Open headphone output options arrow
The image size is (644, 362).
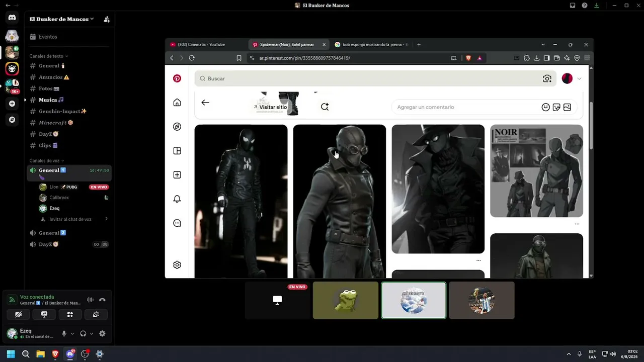[x=92, y=333]
